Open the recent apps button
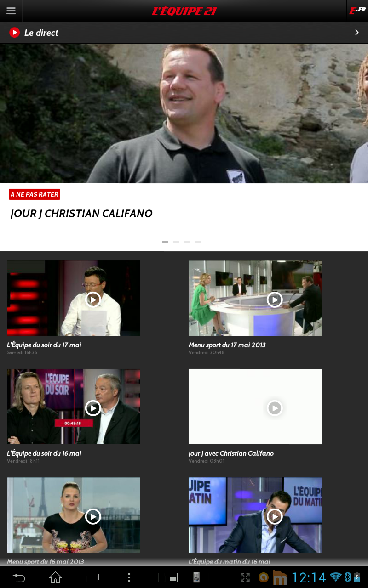The width and height of the screenshot is (368, 588). click(92, 577)
